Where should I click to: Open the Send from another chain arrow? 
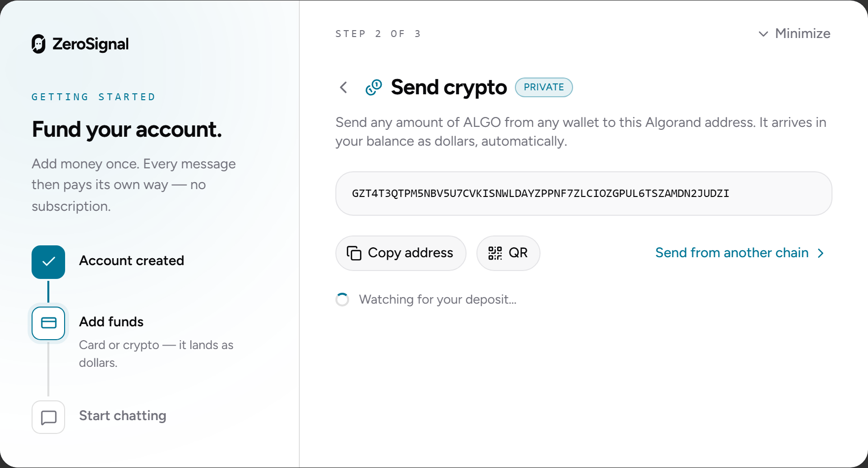tap(821, 253)
